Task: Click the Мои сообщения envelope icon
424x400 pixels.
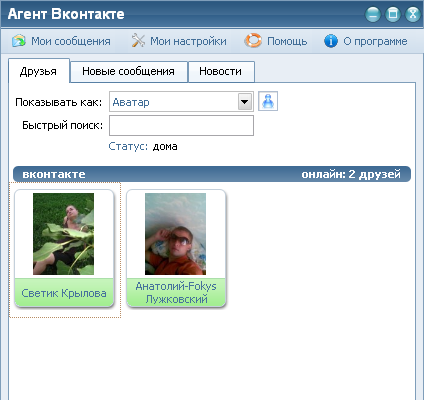Action: (x=19, y=41)
